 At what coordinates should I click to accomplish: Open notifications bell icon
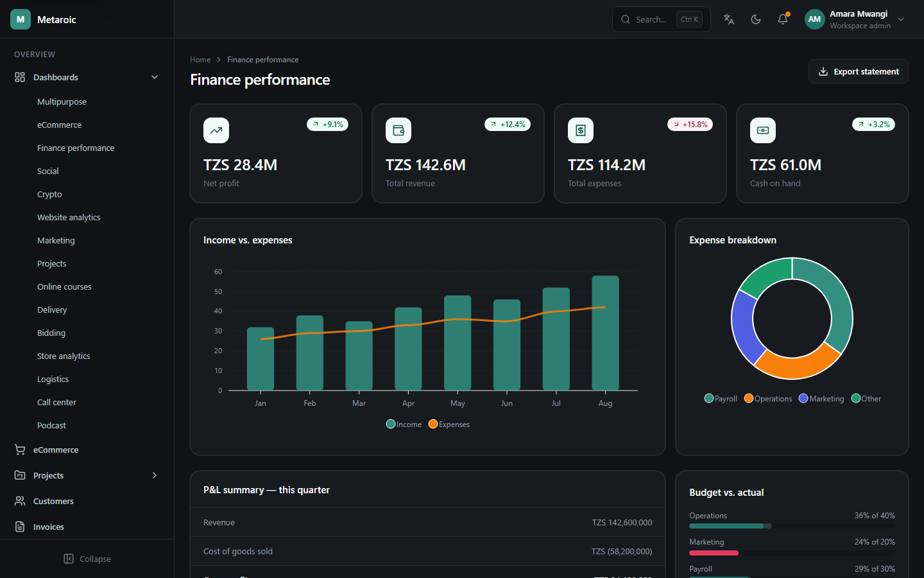783,19
